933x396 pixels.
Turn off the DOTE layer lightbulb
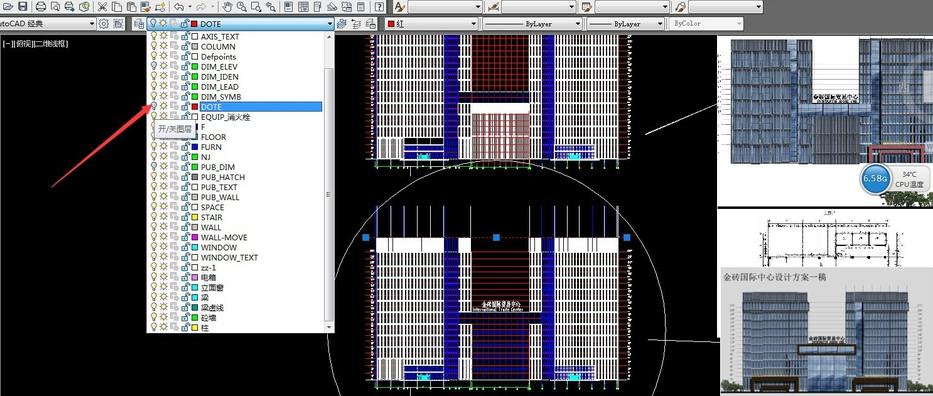(154, 106)
